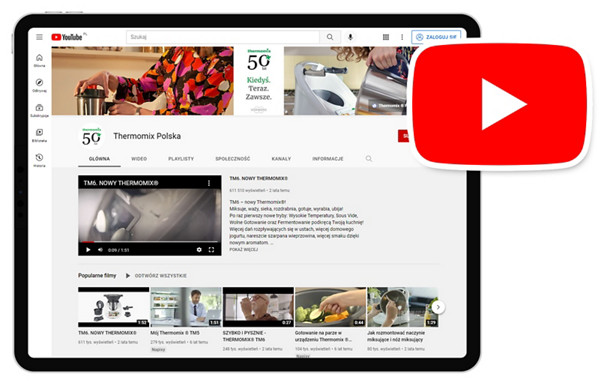Viewport: 600px width, 386px height.
Task: Focus the Szukaj search field
Action: point(223,37)
